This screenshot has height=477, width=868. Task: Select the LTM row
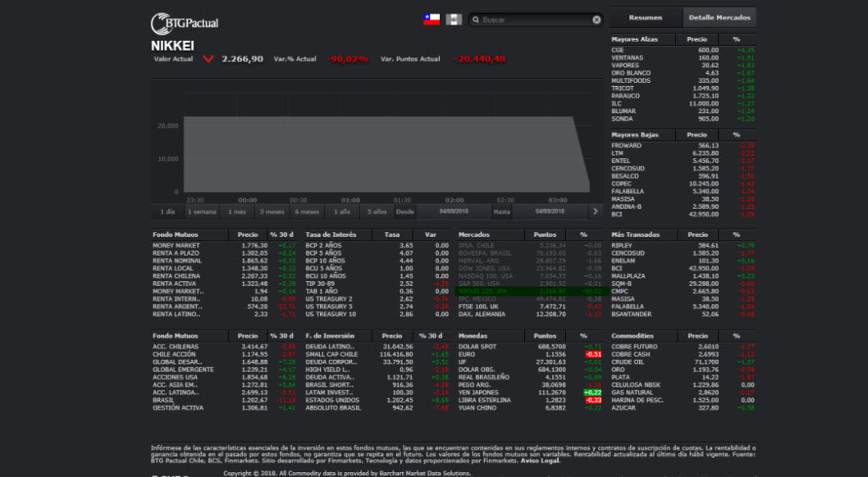(683, 153)
